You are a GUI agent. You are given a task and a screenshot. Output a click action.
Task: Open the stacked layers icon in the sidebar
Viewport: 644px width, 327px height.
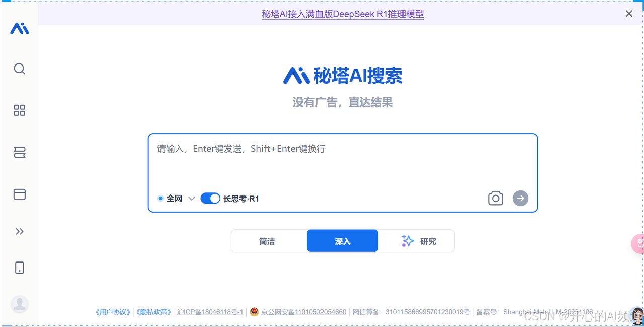20,152
